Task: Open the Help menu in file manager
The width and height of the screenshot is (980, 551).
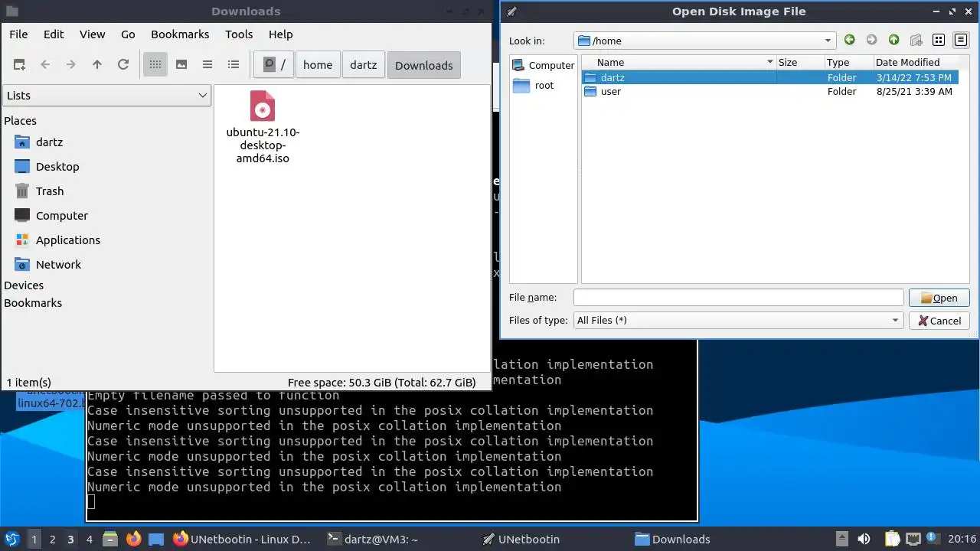Action: coord(281,34)
